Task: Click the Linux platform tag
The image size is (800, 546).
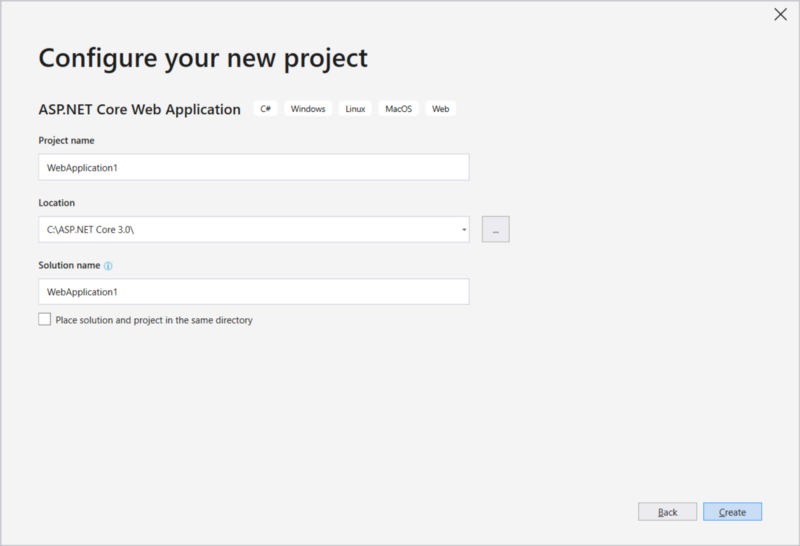Action: (x=355, y=109)
